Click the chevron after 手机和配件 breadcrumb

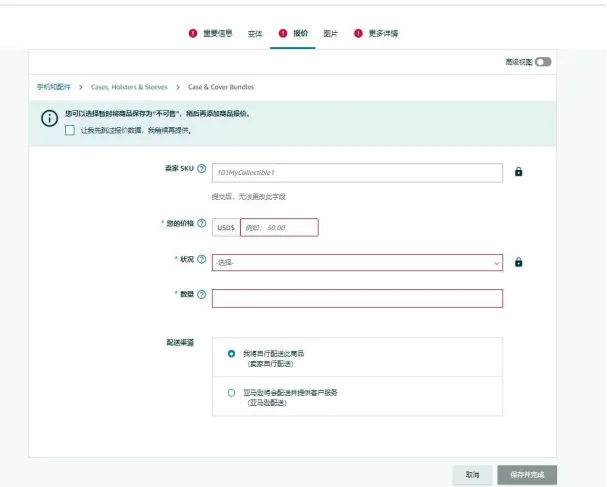pyautogui.click(x=81, y=87)
